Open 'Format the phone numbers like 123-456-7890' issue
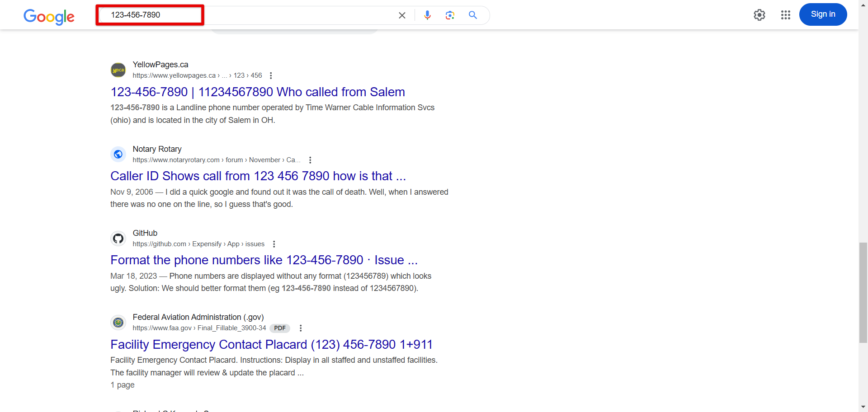Screen dimensions: 868x412 click(x=264, y=260)
